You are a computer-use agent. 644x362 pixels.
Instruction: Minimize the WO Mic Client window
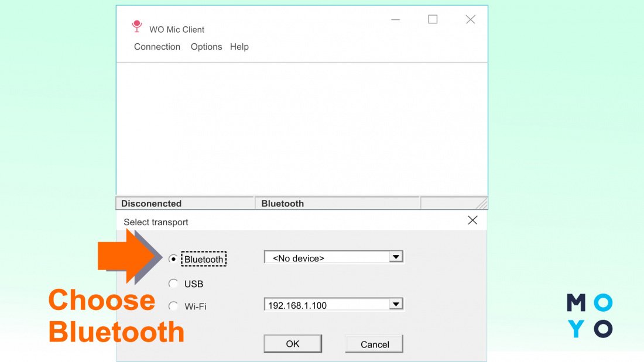tap(396, 19)
